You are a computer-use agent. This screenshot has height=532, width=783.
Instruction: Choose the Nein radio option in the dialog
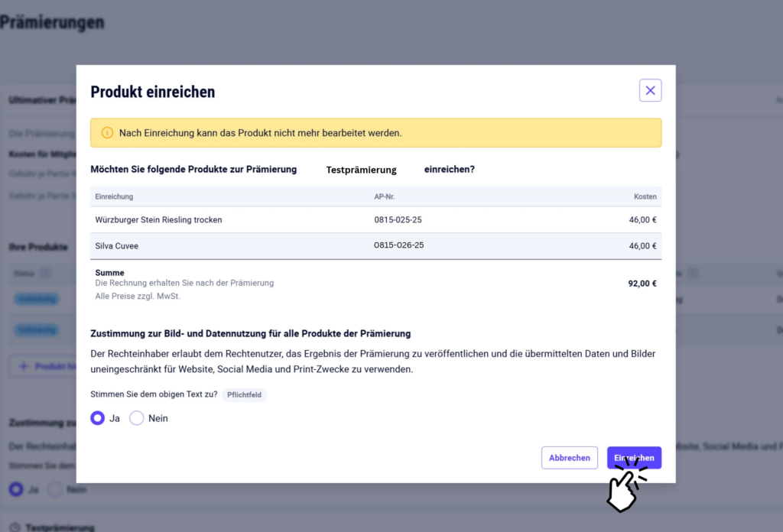[136, 417]
